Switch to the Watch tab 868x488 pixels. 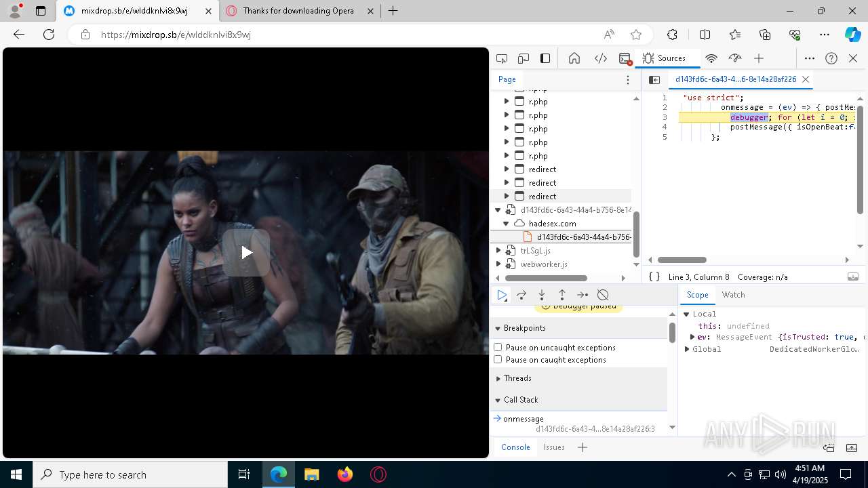pos(733,295)
